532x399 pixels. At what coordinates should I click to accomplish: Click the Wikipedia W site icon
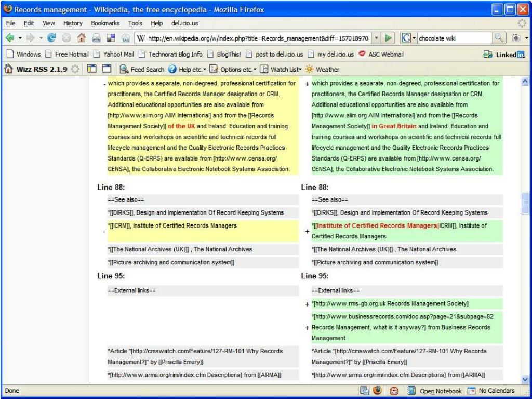tap(141, 38)
